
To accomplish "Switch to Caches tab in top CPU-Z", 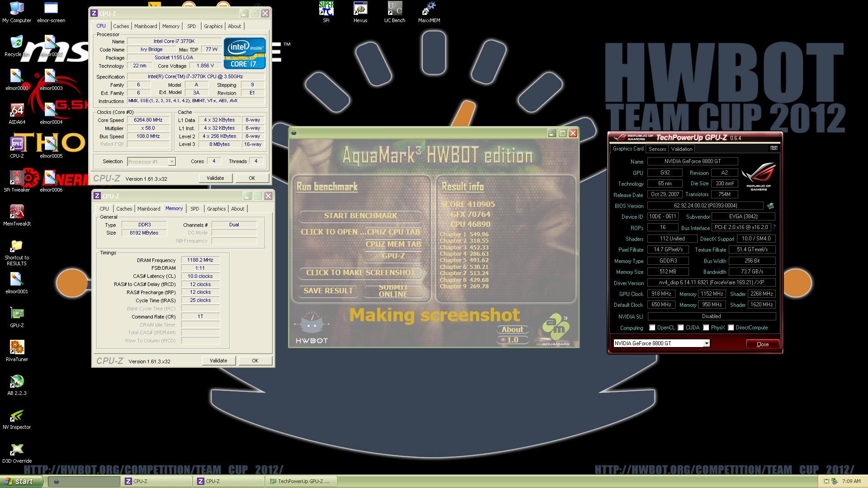I will [121, 26].
